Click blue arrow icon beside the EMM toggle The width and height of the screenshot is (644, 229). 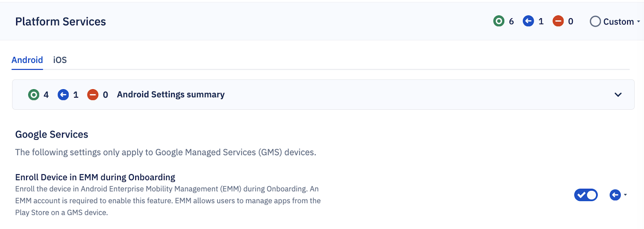pyautogui.click(x=615, y=195)
